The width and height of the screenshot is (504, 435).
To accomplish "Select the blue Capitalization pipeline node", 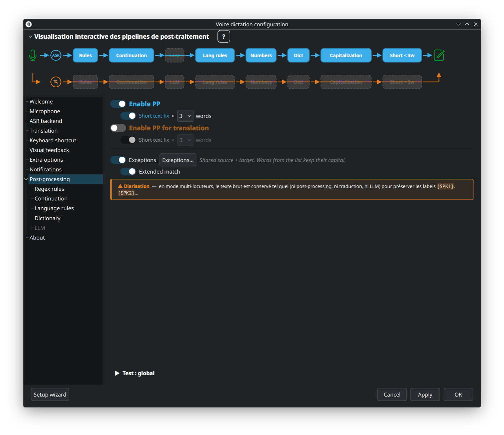I will [346, 55].
